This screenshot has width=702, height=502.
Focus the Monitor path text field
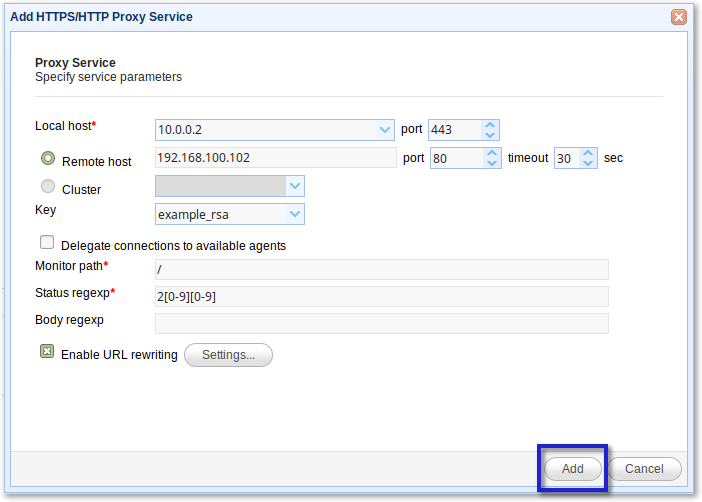[x=381, y=269]
